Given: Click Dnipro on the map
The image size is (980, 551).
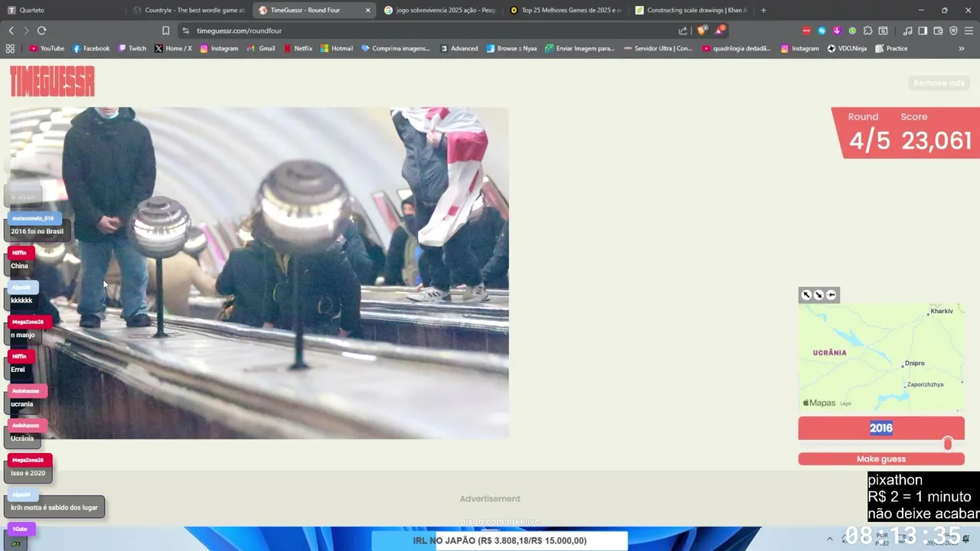Looking at the screenshot, I should tap(913, 364).
